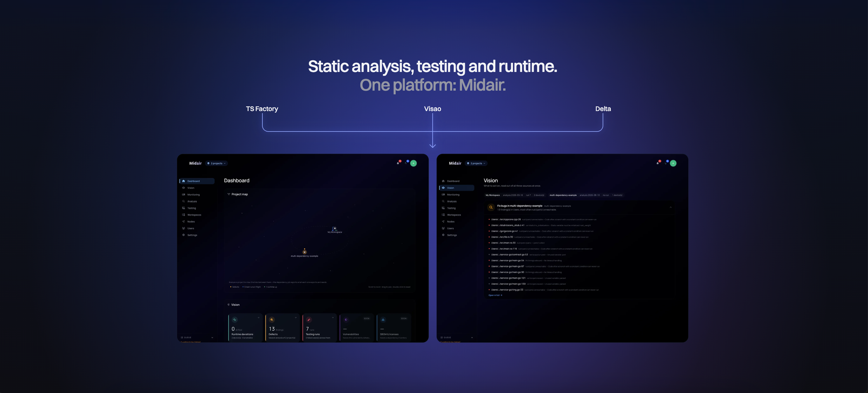Select Testing in the Vision panel sidebar
The image size is (868, 393).
point(457,208)
